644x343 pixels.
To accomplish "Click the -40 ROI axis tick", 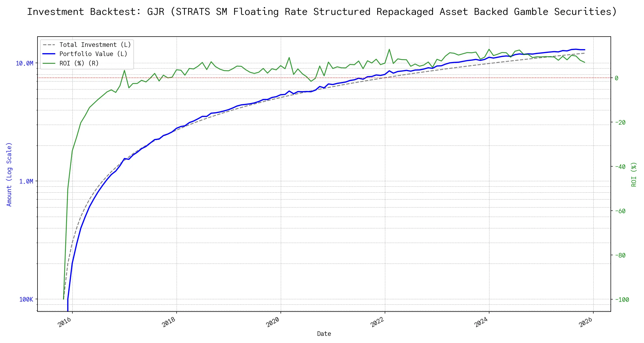I will [x=620, y=167].
